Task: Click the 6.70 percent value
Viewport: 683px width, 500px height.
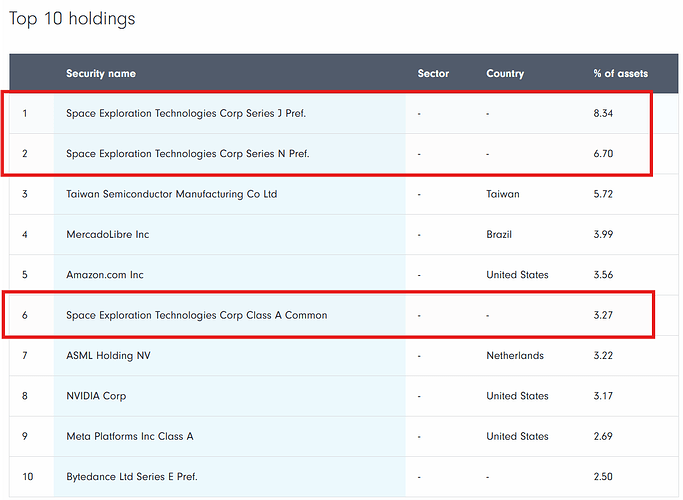Action: point(603,154)
